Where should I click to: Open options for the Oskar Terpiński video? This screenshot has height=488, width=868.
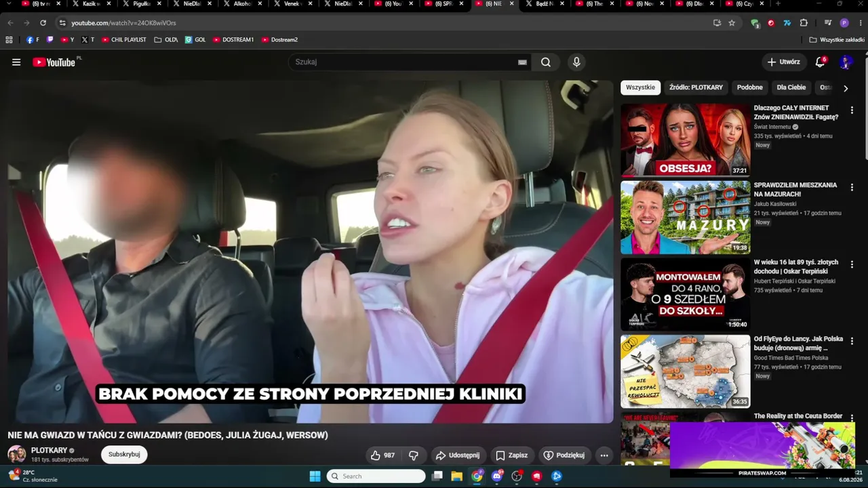point(852,264)
